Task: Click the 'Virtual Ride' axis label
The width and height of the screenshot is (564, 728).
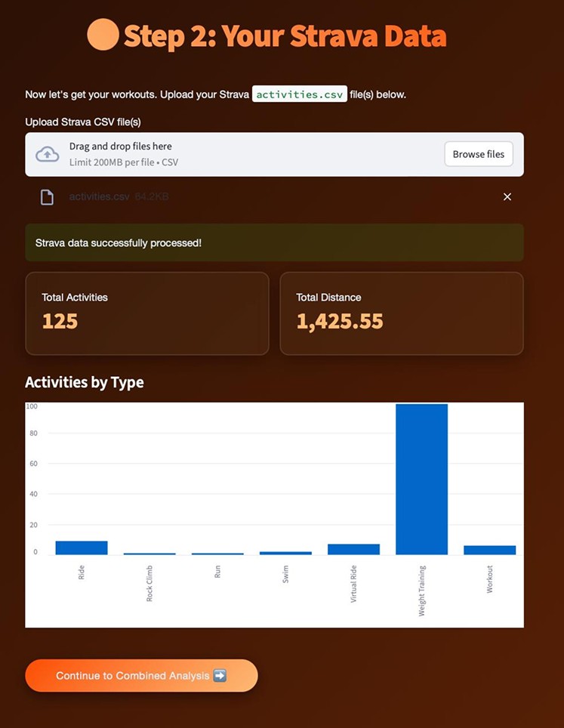Action: pos(353,584)
